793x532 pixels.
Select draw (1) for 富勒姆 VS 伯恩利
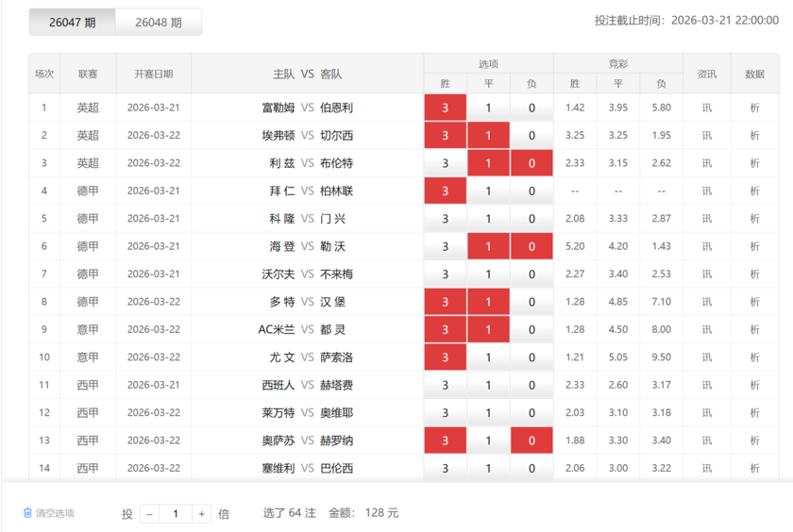pyautogui.click(x=488, y=108)
